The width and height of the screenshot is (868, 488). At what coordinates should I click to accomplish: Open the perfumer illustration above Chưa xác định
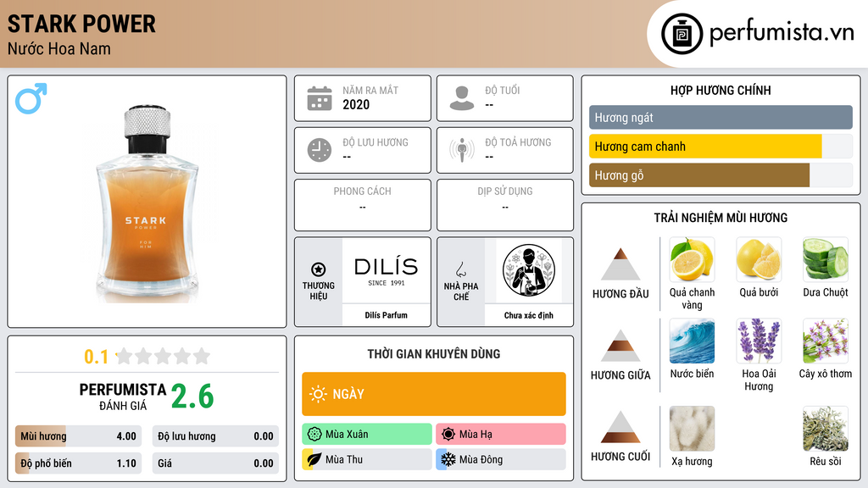tap(529, 271)
